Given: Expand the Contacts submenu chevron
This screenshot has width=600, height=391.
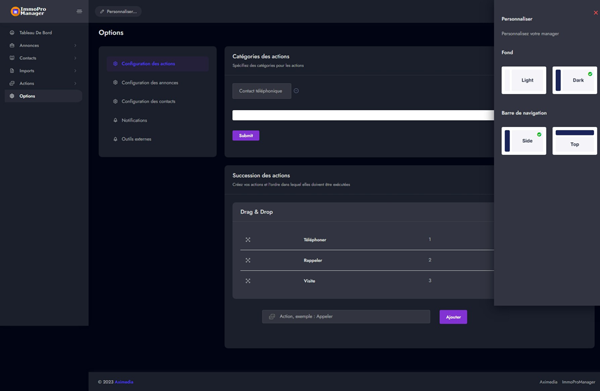Looking at the screenshot, I should (75, 58).
